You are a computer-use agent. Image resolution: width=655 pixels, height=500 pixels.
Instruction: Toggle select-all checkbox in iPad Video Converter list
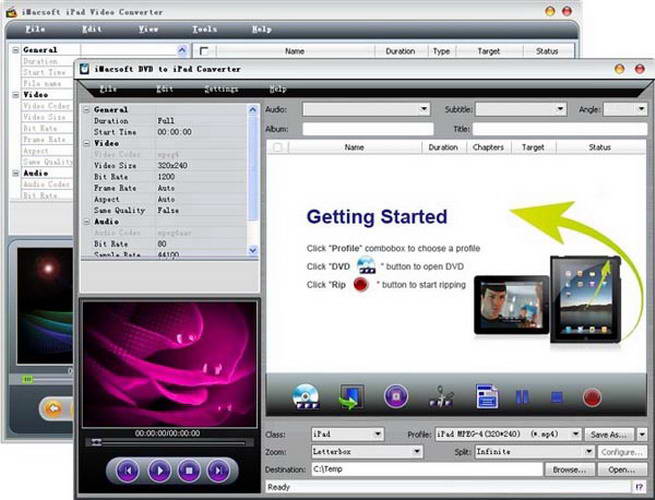[x=204, y=51]
